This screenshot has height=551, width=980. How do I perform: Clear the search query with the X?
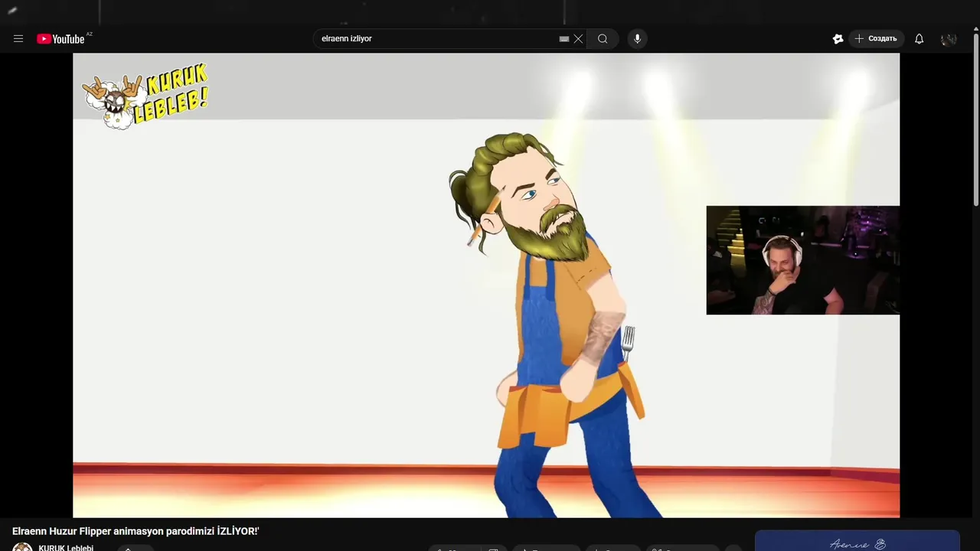pyautogui.click(x=578, y=39)
